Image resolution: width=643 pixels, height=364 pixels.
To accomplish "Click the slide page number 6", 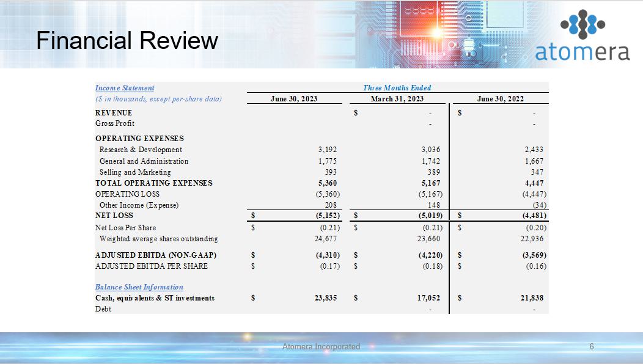I will pyautogui.click(x=591, y=347).
